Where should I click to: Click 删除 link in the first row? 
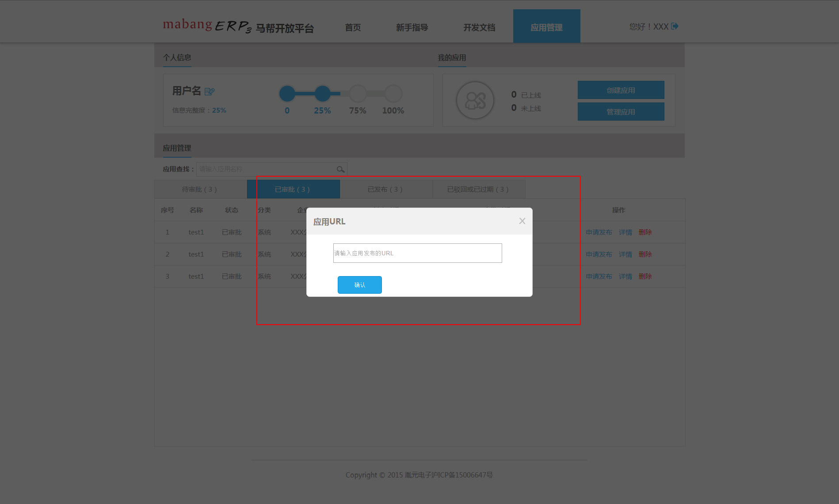click(645, 232)
